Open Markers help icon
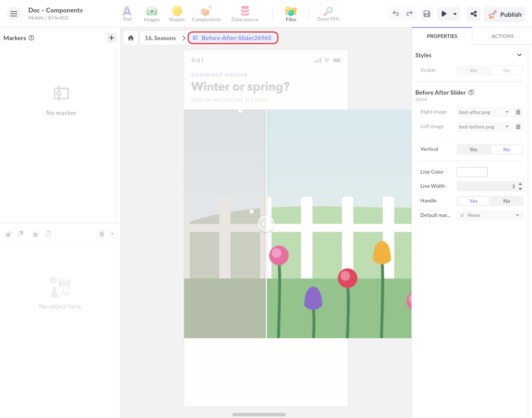The height and width of the screenshot is (418, 532). point(31,38)
